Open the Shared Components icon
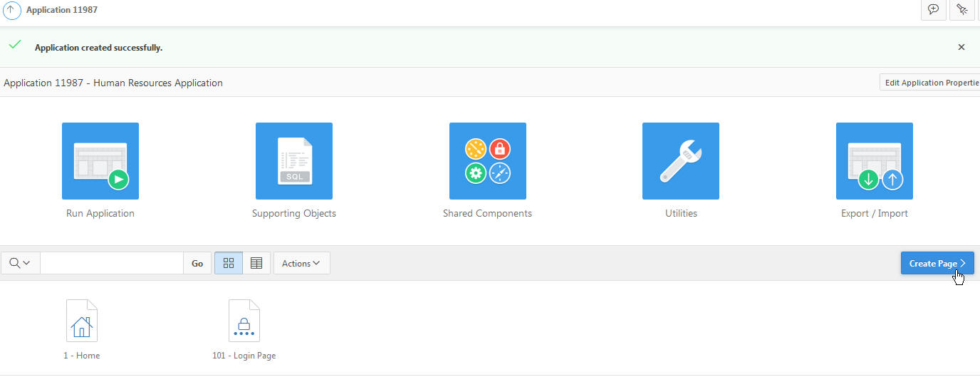Image resolution: width=980 pixels, height=377 pixels. point(488,161)
